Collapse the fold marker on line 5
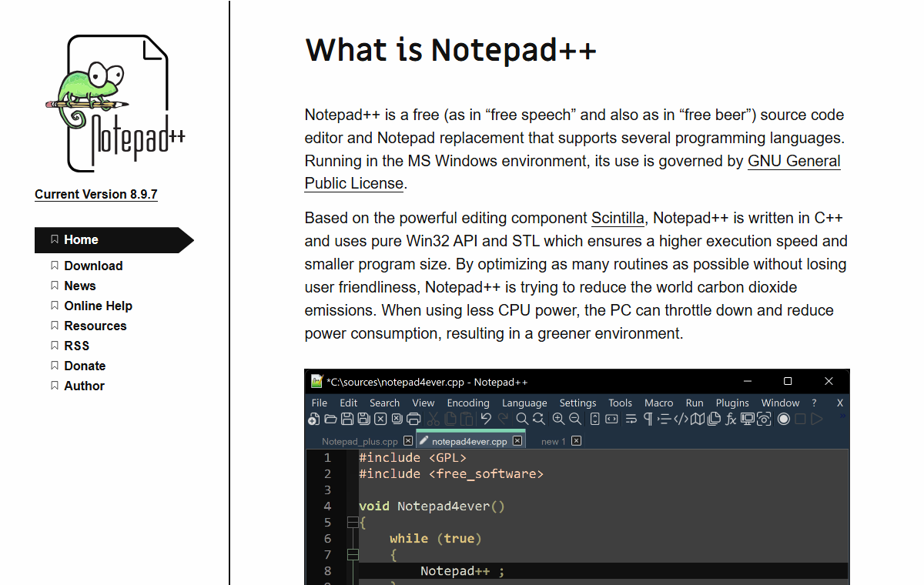The image size is (924, 585). [353, 523]
